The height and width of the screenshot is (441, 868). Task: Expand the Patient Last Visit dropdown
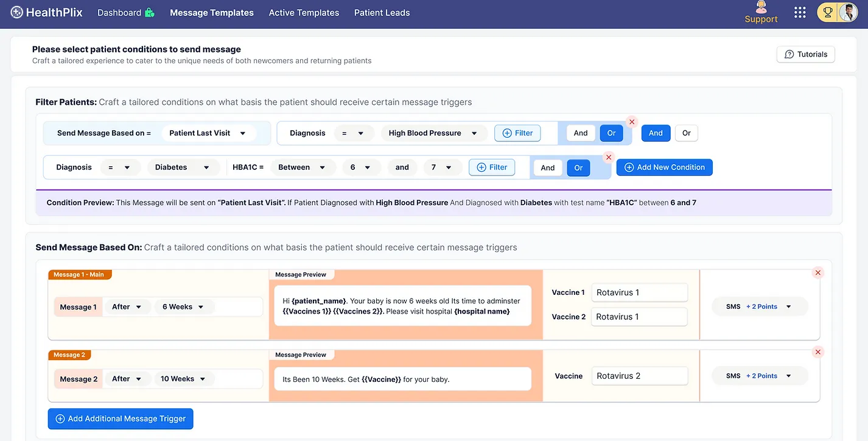click(208, 133)
